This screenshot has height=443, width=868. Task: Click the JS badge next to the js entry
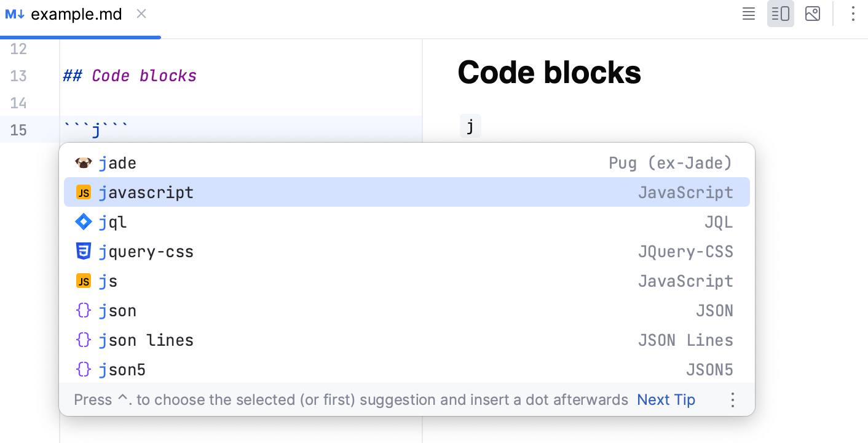click(84, 281)
